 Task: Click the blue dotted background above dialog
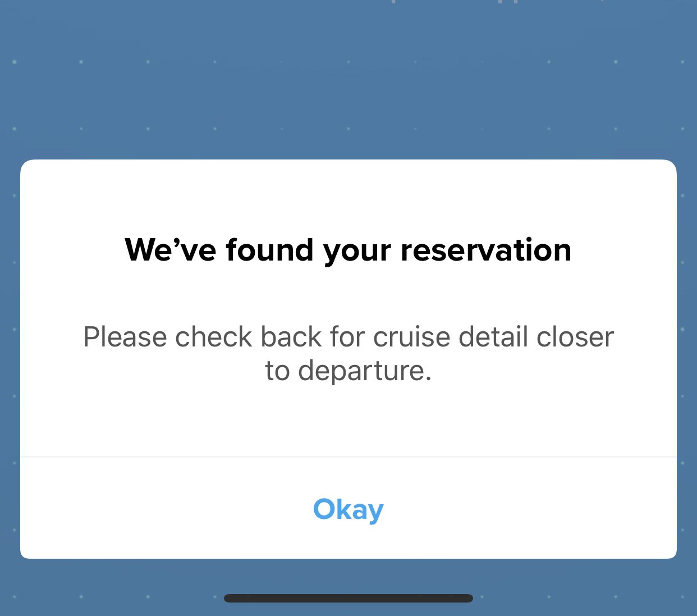(348, 79)
